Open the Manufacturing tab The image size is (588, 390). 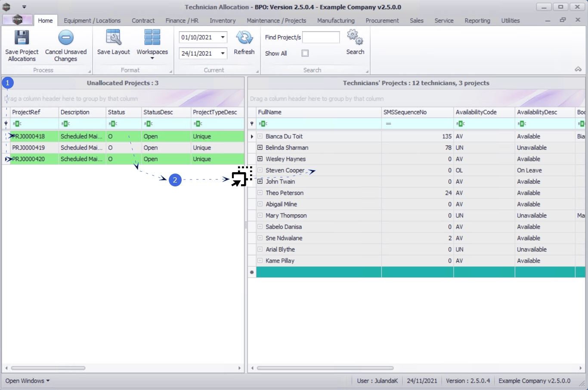point(336,21)
